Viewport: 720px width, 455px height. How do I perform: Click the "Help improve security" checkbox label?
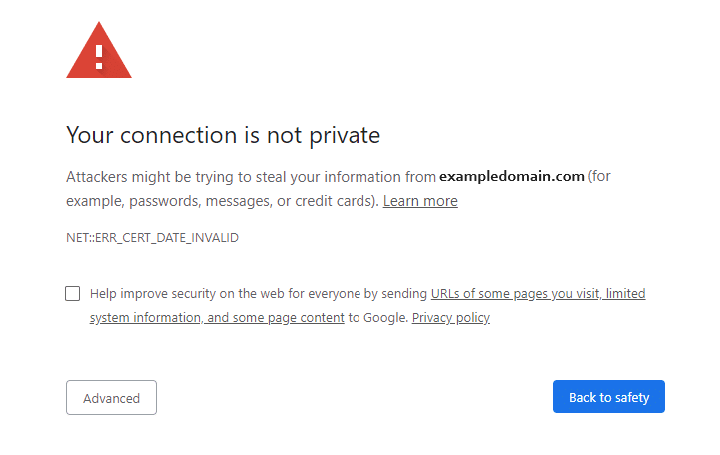click(200, 294)
